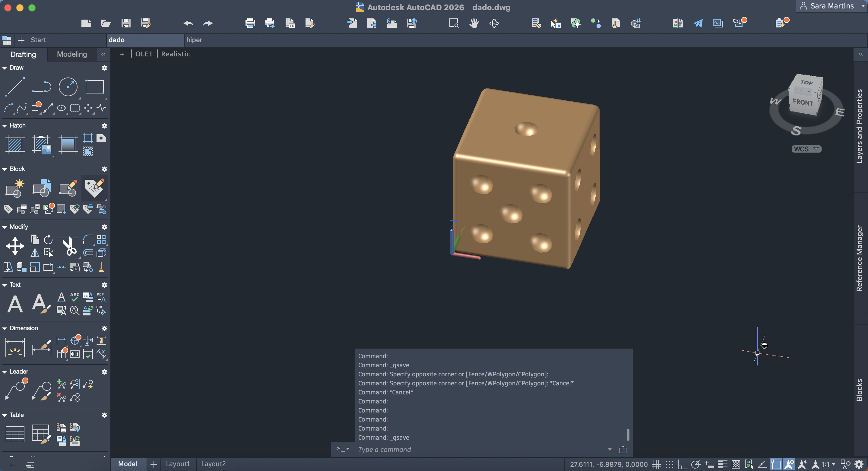Viewport: 868px width, 471px height.
Task: Open the hiper drawing tab
Action: click(x=194, y=40)
